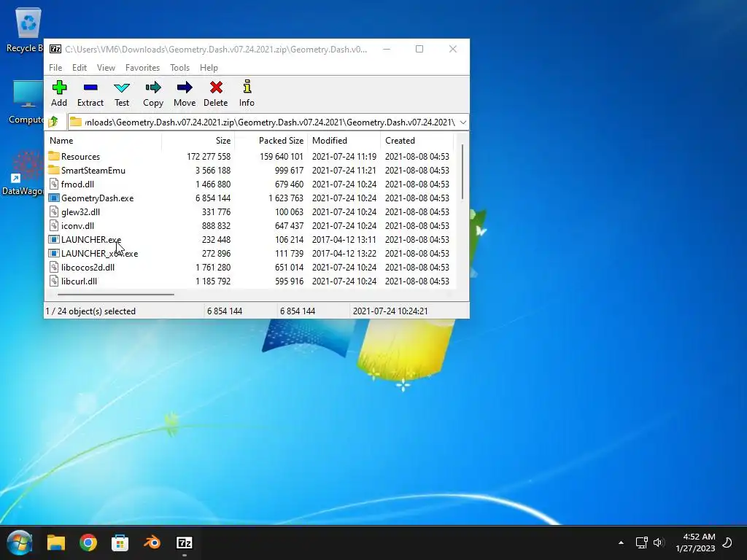Click the Move toolbar icon
This screenshot has width=747, height=560.
coord(185,87)
